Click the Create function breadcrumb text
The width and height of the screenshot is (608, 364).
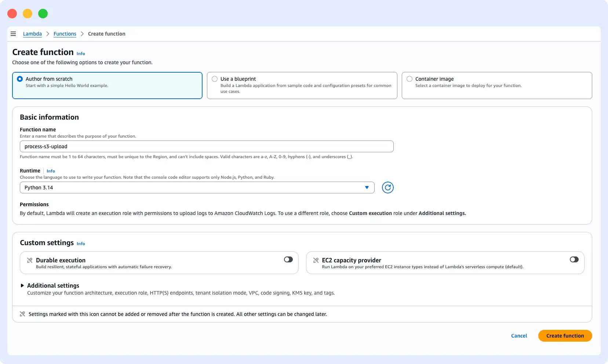point(107,34)
